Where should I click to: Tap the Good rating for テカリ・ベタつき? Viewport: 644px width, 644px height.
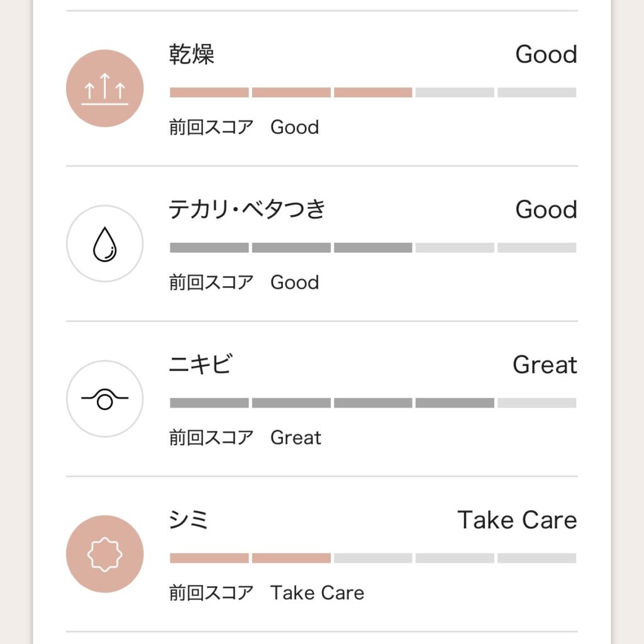pyautogui.click(x=546, y=209)
